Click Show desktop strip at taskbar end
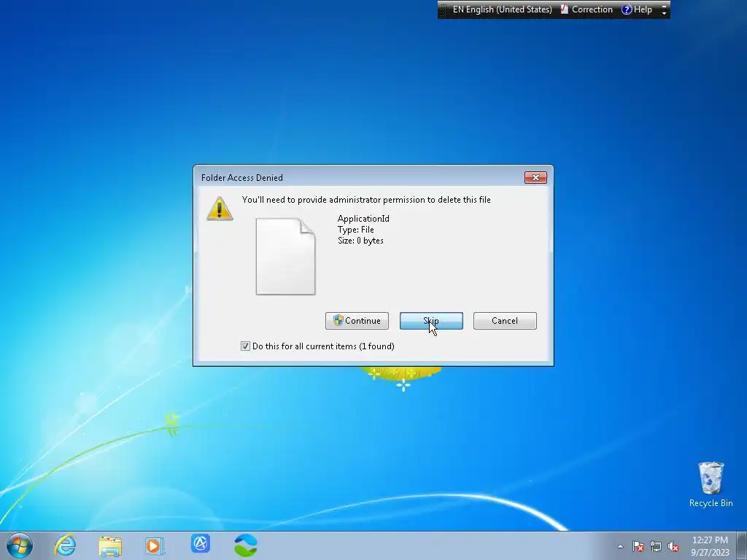 (x=742, y=545)
